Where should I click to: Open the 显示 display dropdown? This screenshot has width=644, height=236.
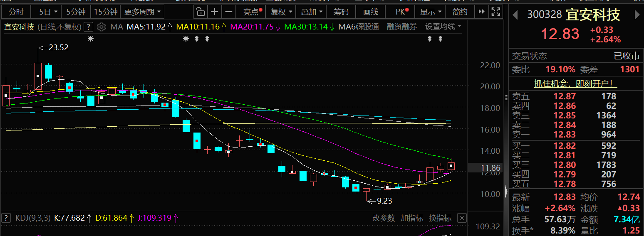(431, 12)
